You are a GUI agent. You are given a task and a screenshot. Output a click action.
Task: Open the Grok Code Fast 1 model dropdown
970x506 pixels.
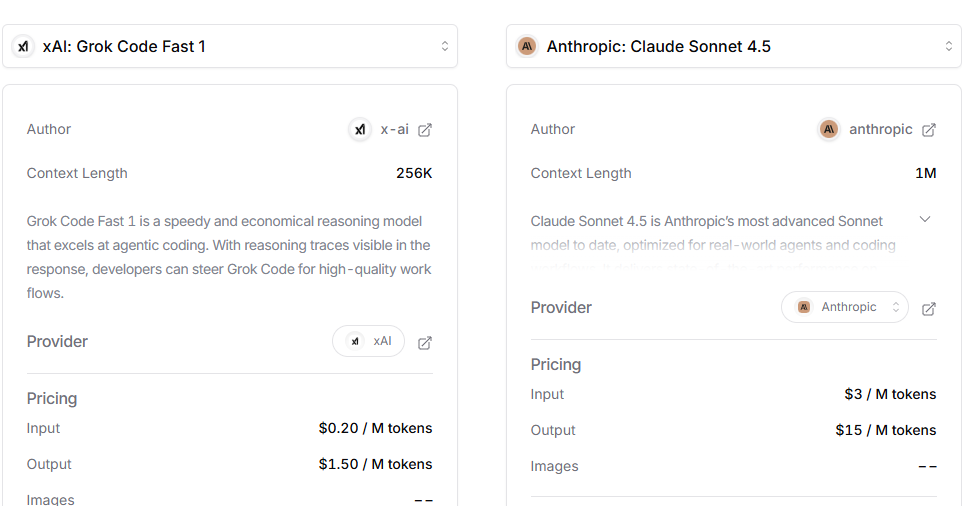(230, 47)
